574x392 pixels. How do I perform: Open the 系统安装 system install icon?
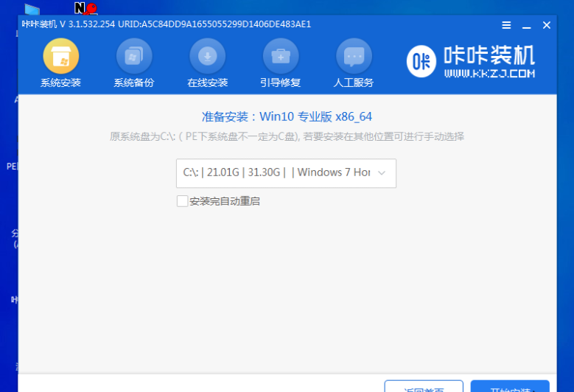tap(60, 56)
